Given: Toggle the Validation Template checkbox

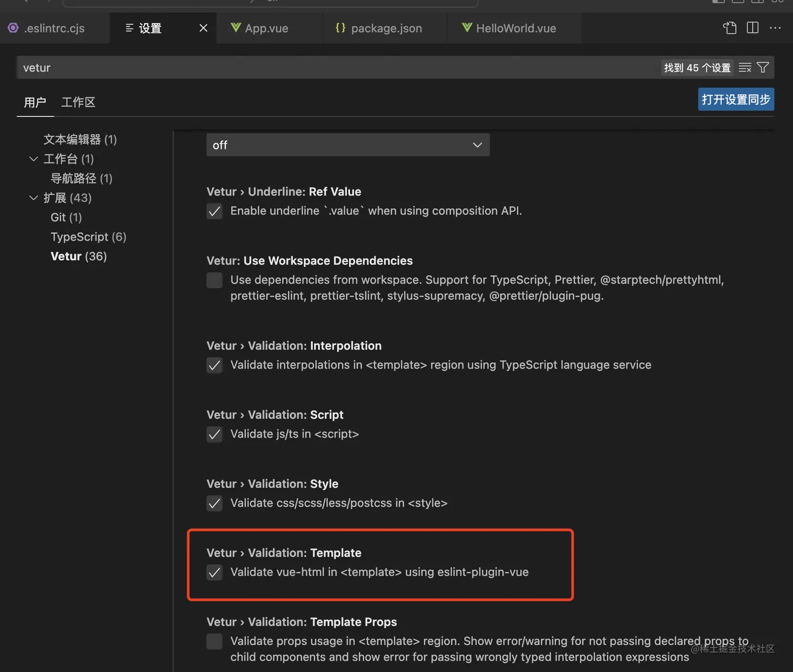Looking at the screenshot, I should pyautogui.click(x=215, y=572).
